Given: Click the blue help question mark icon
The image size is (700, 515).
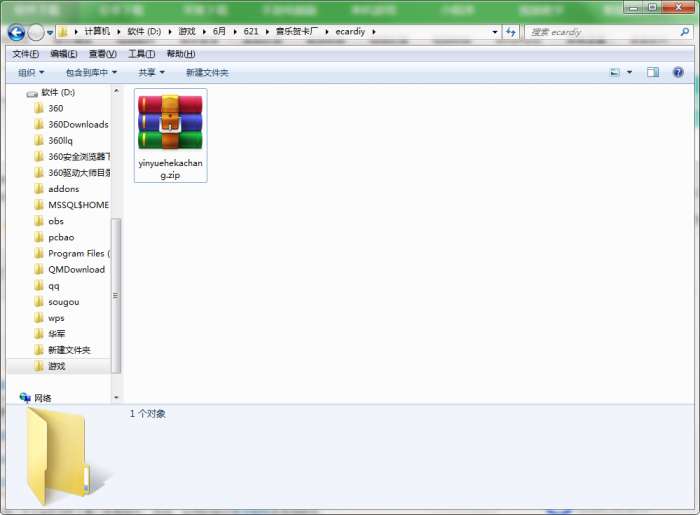Looking at the screenshot, I should pos(678,72).
